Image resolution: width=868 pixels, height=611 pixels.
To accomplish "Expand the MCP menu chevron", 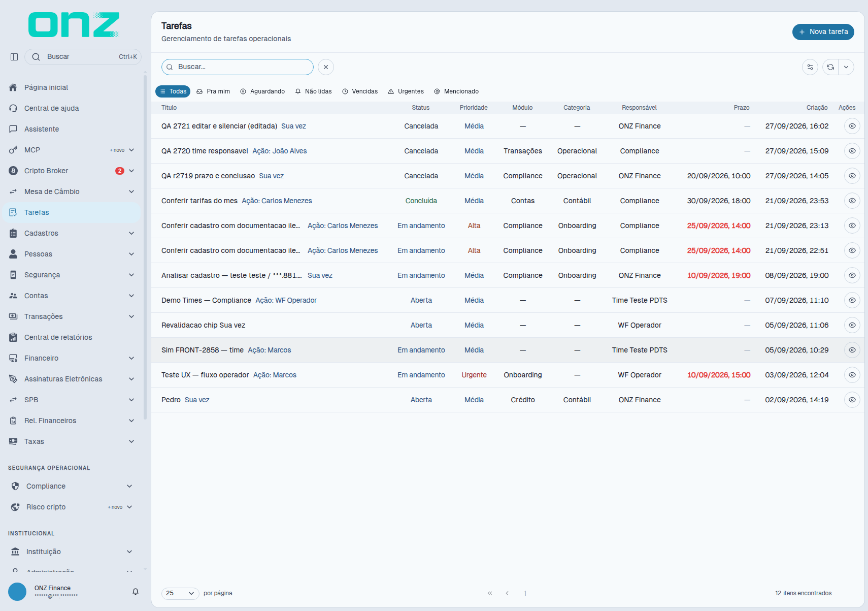I will 131,150.
